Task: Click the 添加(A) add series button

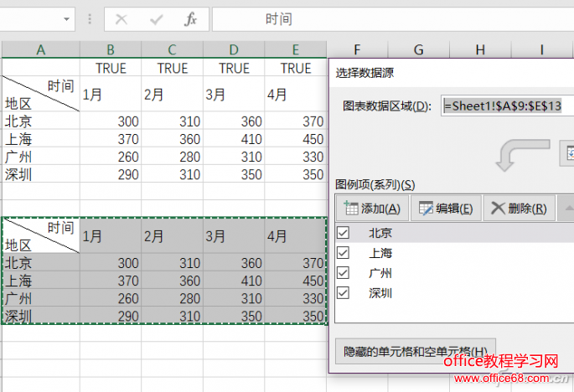Action: pos(372,209)
